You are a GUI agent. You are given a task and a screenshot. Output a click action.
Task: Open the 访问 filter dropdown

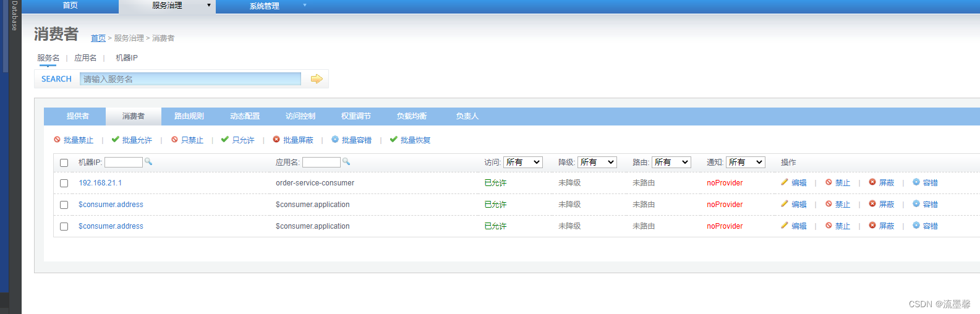[523, 162]
